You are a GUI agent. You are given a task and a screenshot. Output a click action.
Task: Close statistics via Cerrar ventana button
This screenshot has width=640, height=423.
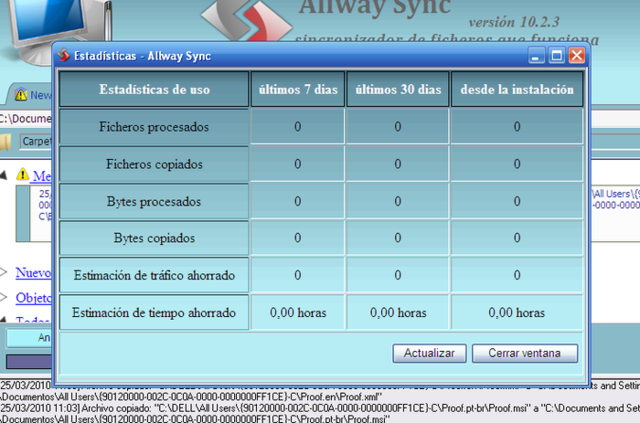coord(524,353)
